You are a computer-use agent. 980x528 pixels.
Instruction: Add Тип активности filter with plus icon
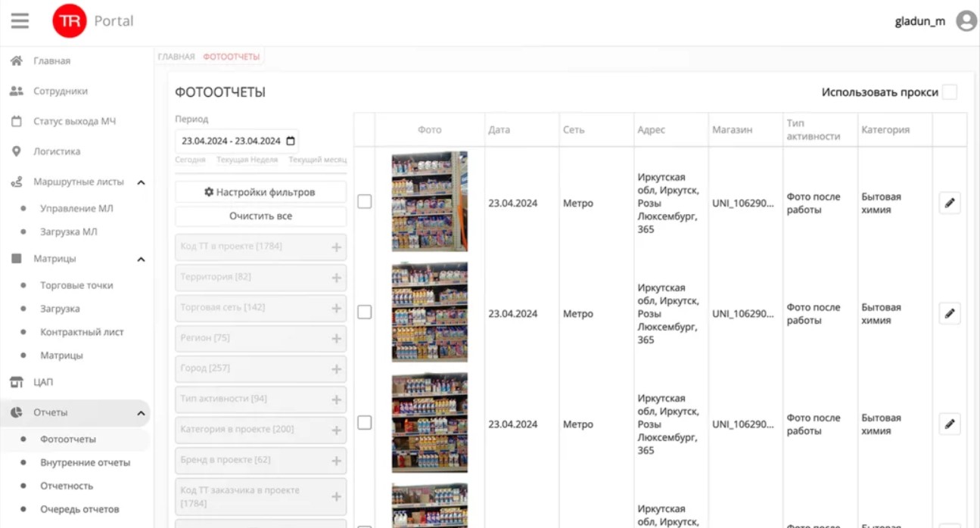click(336, 399)
